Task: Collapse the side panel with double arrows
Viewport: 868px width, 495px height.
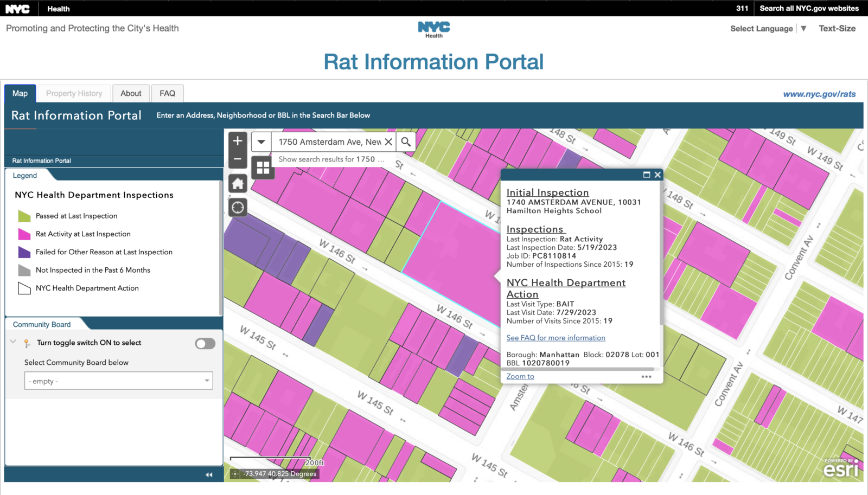Action: (x=209, y=474)
